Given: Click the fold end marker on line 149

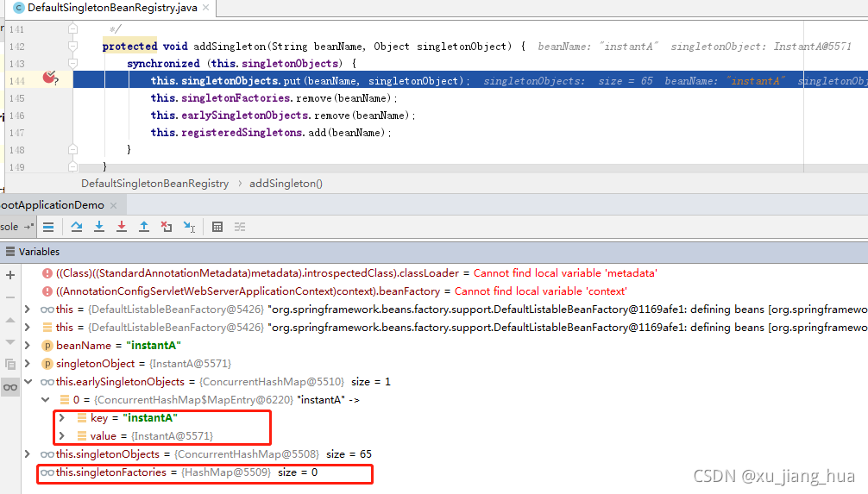Looking at the screenshot, I should pyautogui.click(x=73, y=166).
